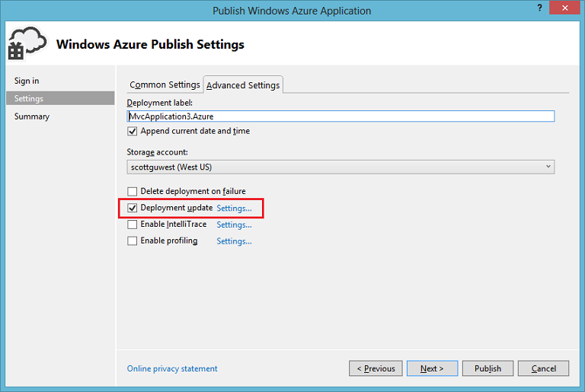Select the Advanced Settings tab
The image size is (585, 392).
[243, 85]
